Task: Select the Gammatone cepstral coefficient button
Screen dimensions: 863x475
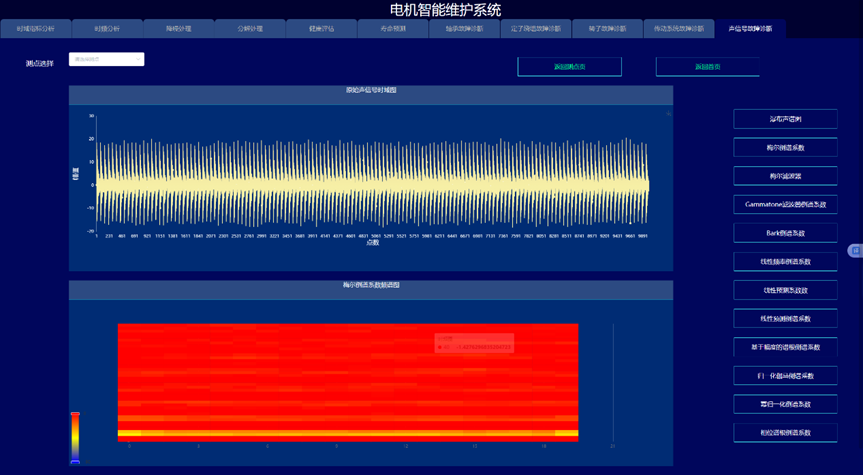Action: pos(785,204)
